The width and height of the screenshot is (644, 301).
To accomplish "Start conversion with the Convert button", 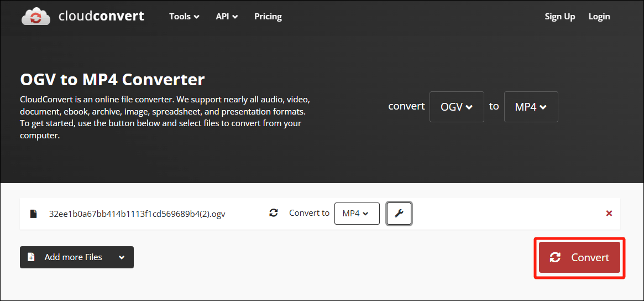I will tap(579, 257).
